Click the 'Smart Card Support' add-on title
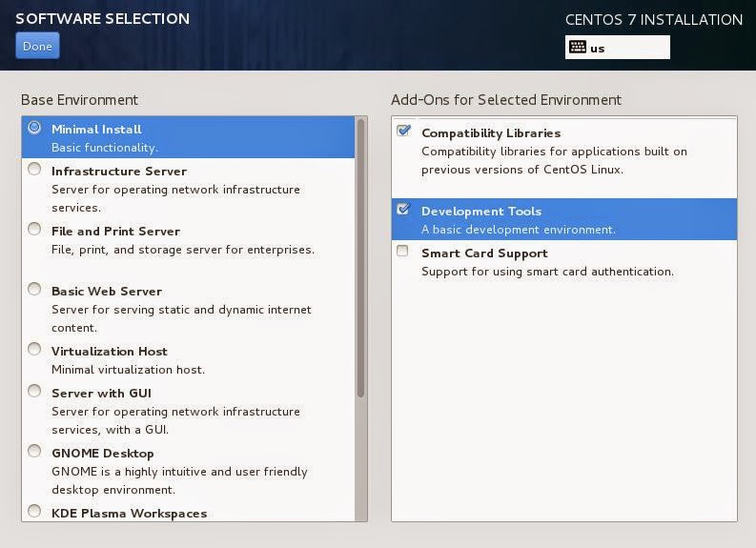 click(x=484, y=254)
